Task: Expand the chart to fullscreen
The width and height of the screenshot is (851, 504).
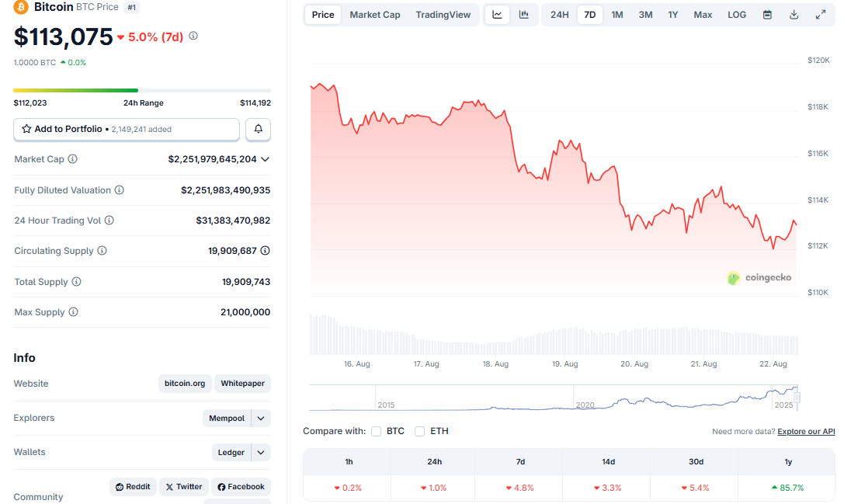Action: tap(821, 15)
